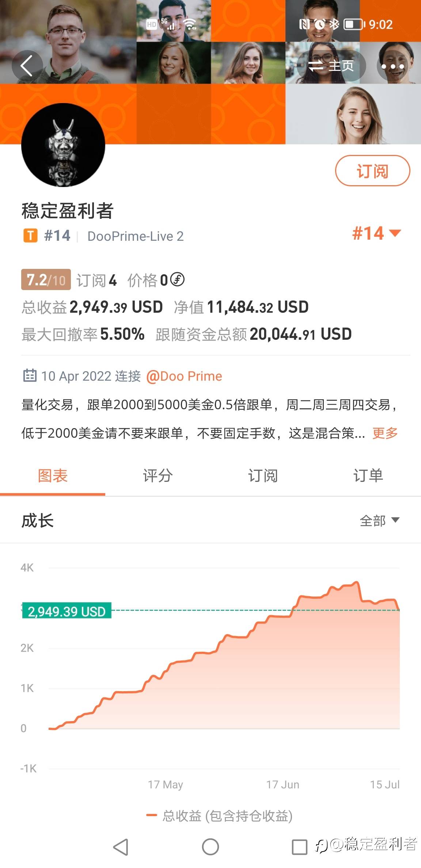421x868 pixels.
Task: Tap the demon mask profile avatar
Action: [x=63, y=145]
